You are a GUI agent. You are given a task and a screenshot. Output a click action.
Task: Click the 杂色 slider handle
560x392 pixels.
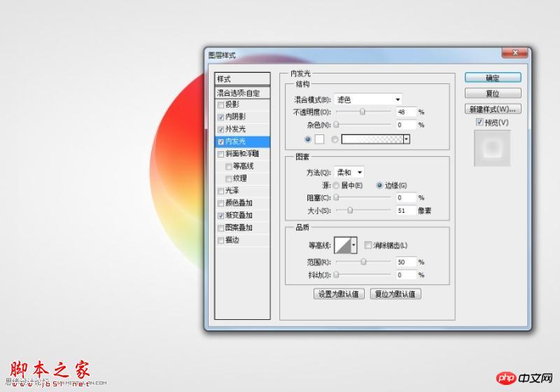[337, 125]
